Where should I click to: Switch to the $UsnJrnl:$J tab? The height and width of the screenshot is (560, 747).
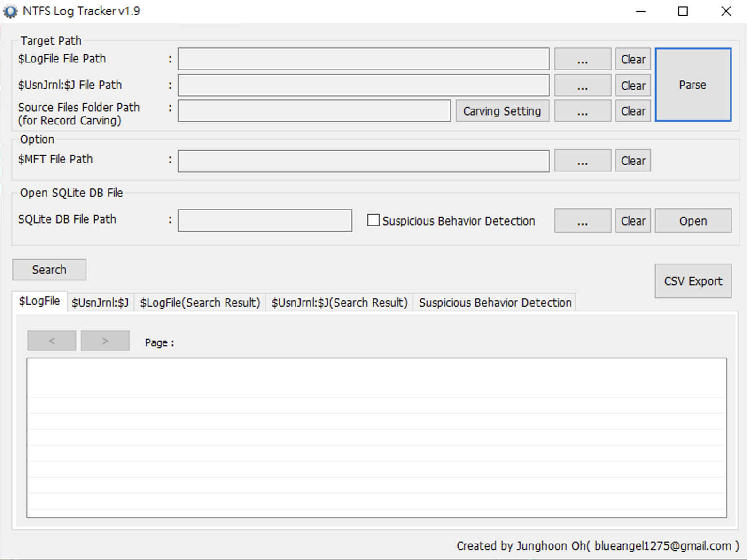[x=100, y=303]
